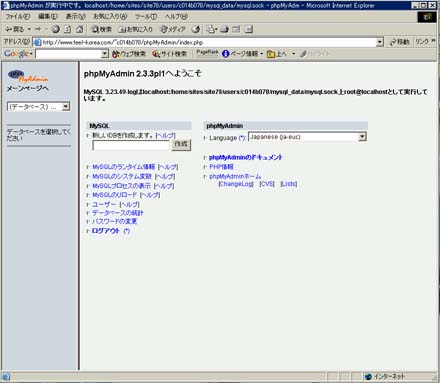Open the Search (検索) toolbar button
This screenshot has height=383, width=440.
[102, 29]
